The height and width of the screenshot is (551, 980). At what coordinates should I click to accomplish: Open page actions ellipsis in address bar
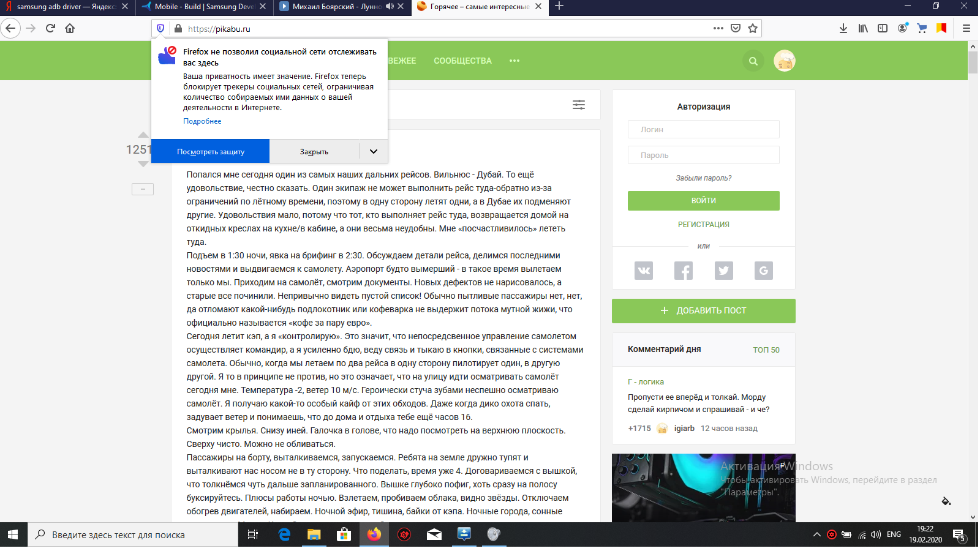point(718,28)
